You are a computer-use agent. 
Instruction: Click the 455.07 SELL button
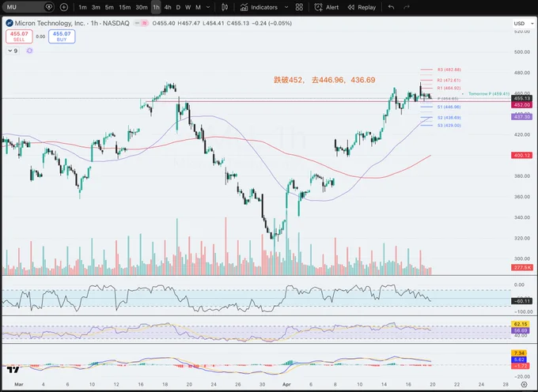pos(19,36)
